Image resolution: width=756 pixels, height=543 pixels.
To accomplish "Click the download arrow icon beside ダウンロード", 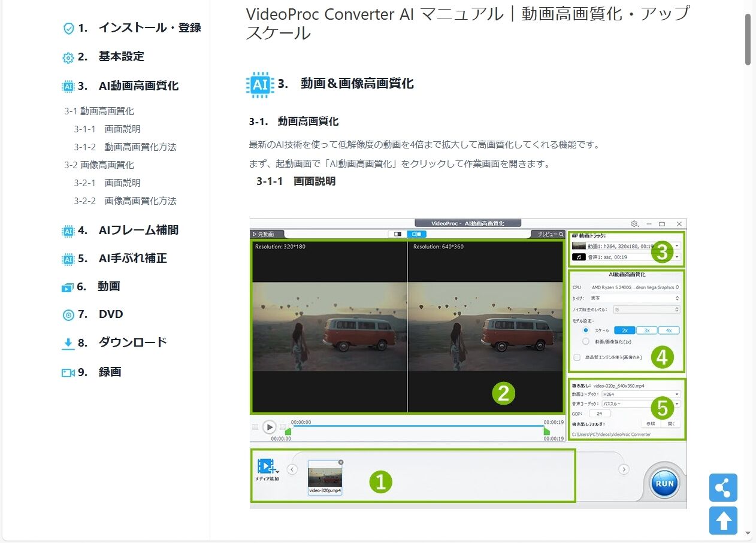I will [x=68, y=344].
